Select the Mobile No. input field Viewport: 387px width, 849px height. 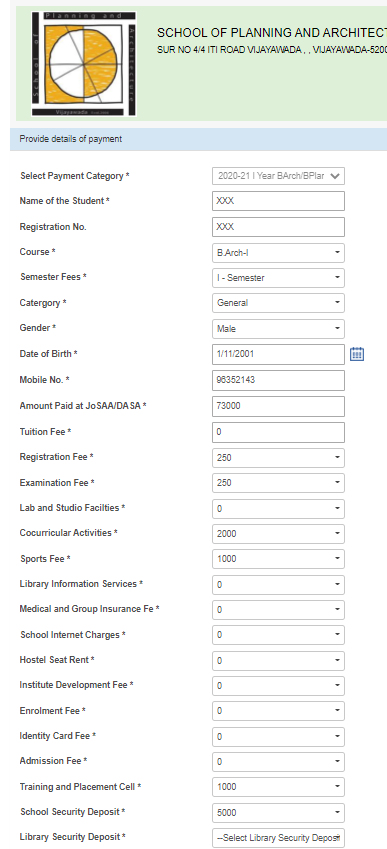click(x=278, y=380)
